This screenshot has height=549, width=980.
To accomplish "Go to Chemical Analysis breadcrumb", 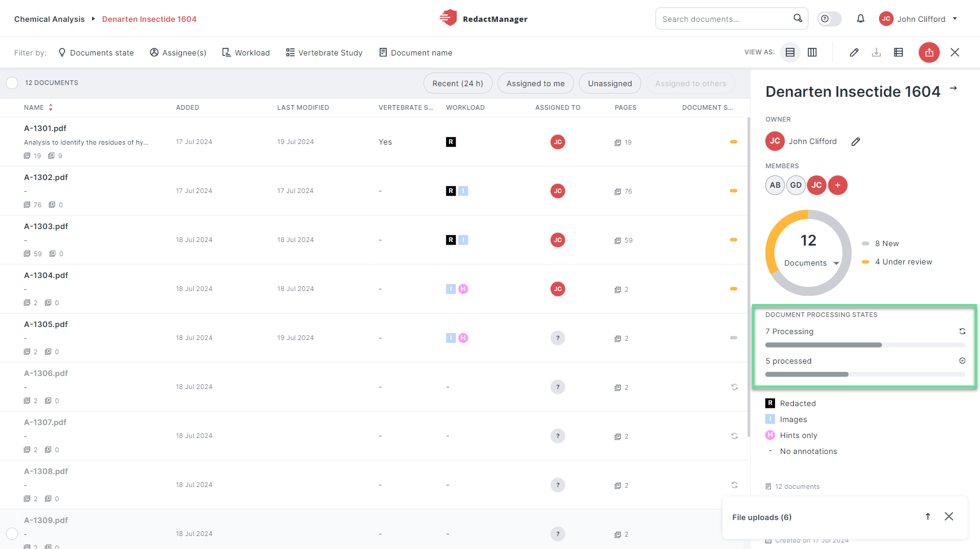I will coord(50,19).
